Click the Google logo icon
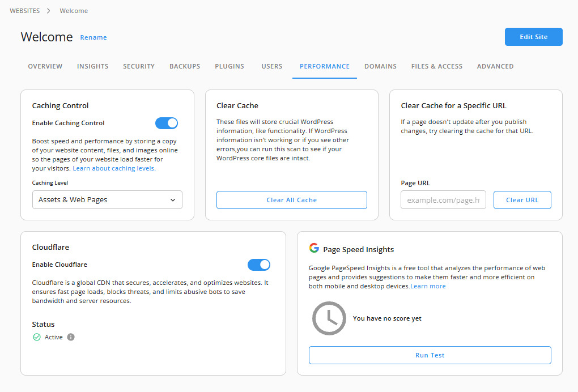Screen dimensions: 578x392 (x=314, y=248)
